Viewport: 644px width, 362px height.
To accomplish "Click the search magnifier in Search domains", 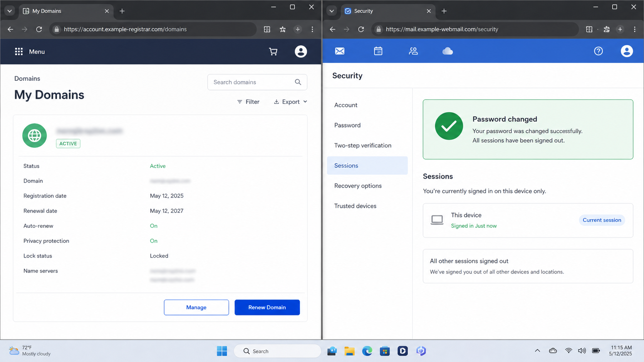I will pos(298,82).
